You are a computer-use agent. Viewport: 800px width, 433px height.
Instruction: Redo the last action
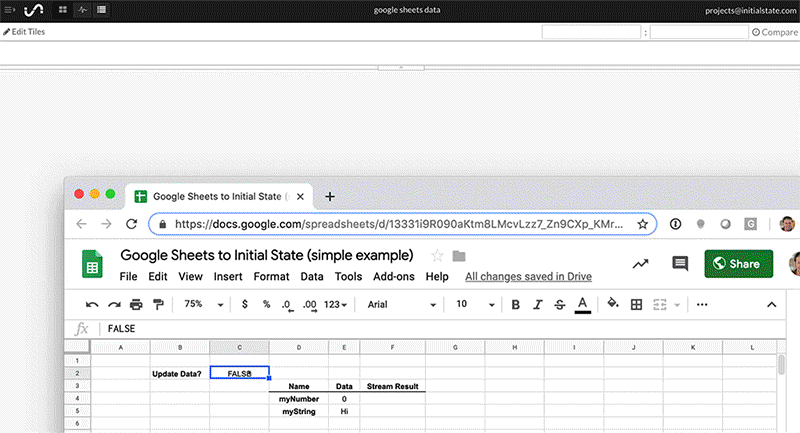pos(114,304)
